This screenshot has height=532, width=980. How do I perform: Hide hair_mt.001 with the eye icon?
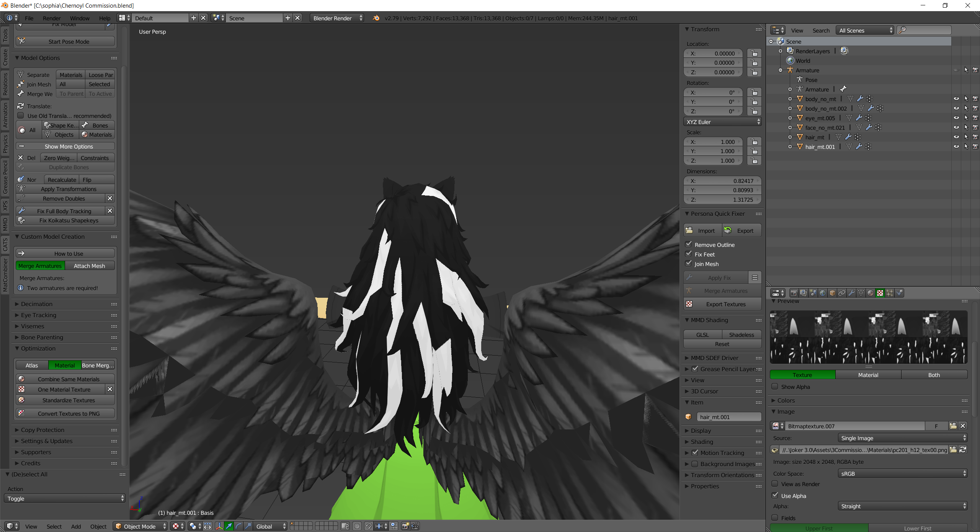pyautogui.click(x=956, y=147)
